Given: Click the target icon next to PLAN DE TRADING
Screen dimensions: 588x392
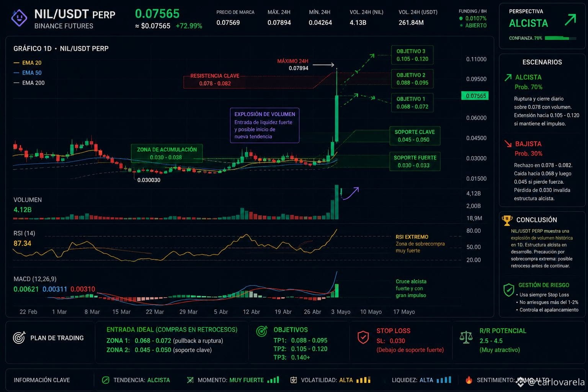Looking at the screenshot, I should click(x=19, y=337).
